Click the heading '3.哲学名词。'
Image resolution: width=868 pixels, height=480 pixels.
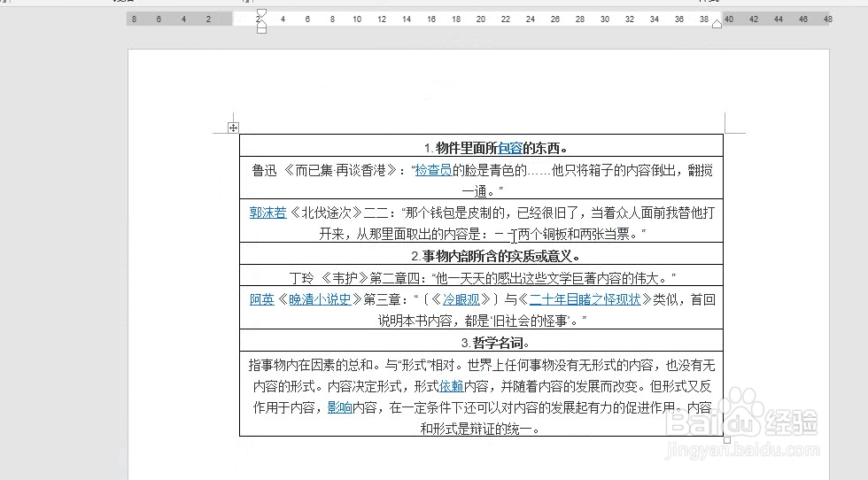[x=495, y=343]
